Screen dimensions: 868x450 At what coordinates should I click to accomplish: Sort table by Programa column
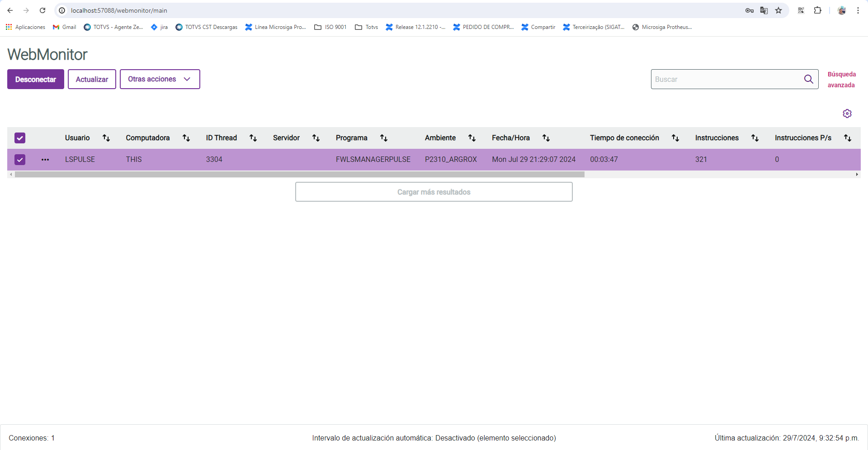click(x=384, y=138)
